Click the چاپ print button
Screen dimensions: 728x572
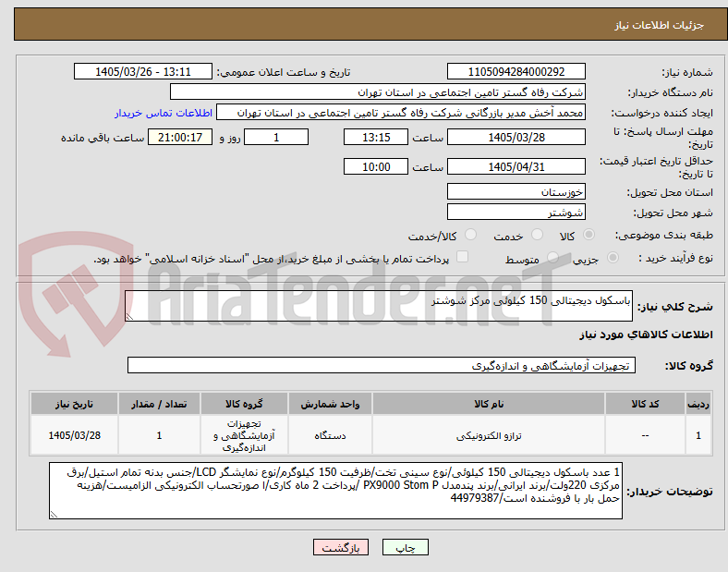click(406, 548)
